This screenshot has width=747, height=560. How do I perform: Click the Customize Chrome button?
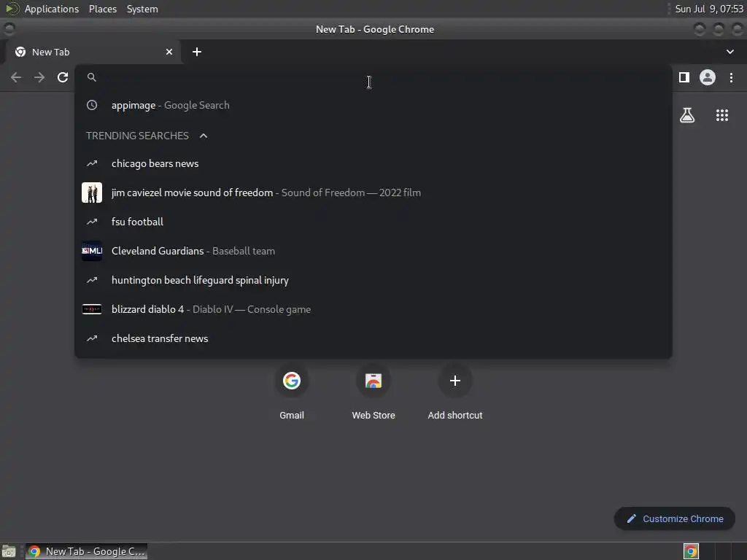point(675,518)
